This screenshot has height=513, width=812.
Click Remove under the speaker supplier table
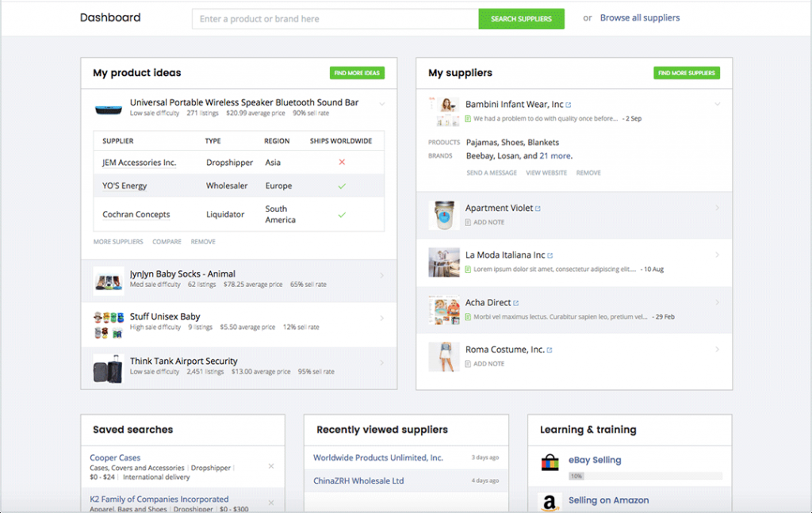click(x=203, y=242)
